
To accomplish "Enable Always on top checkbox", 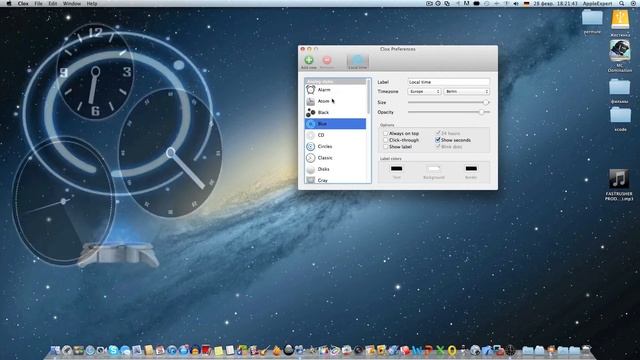I will (x=385, y=133).
